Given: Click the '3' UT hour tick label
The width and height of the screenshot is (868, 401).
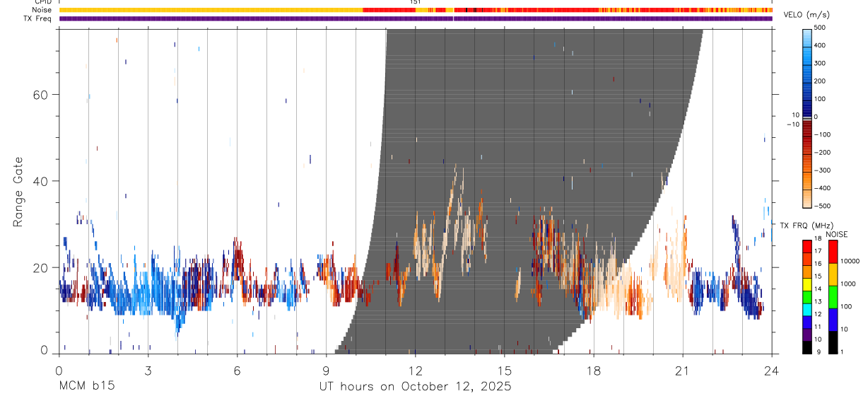Looking at the screenshot, I should coord(148,370).
